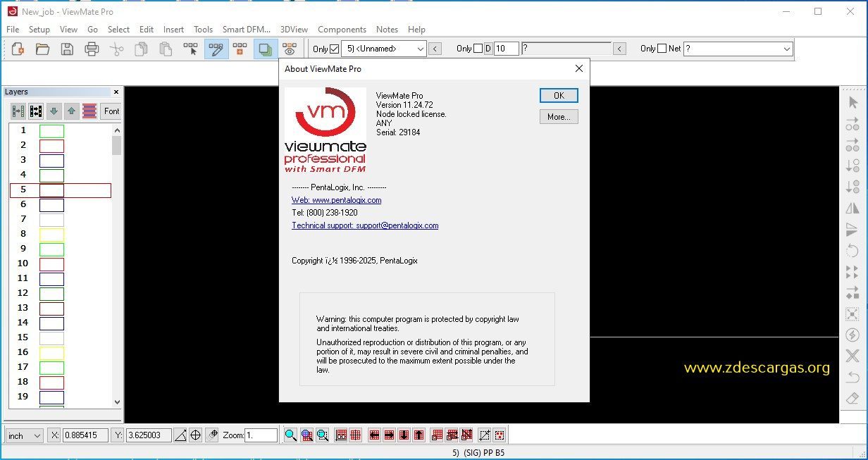This screenshot has height=460, width=868.
Task: Open the 5) <Unnamed> layer dropdown
Action: (x=383, y=49)
